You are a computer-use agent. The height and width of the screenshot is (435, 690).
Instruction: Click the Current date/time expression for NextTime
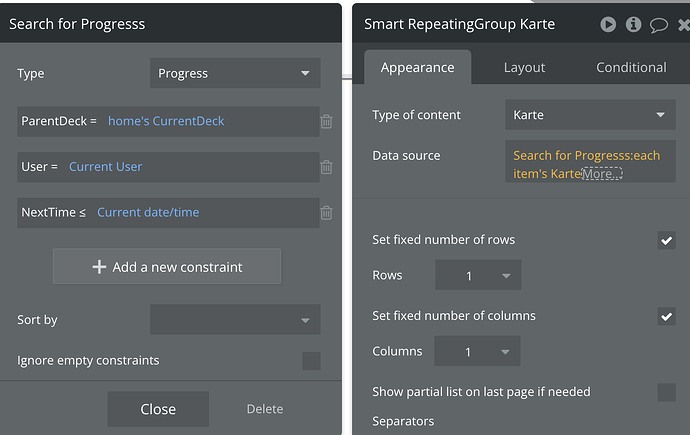pyautogui.click(x=148, y=212)
